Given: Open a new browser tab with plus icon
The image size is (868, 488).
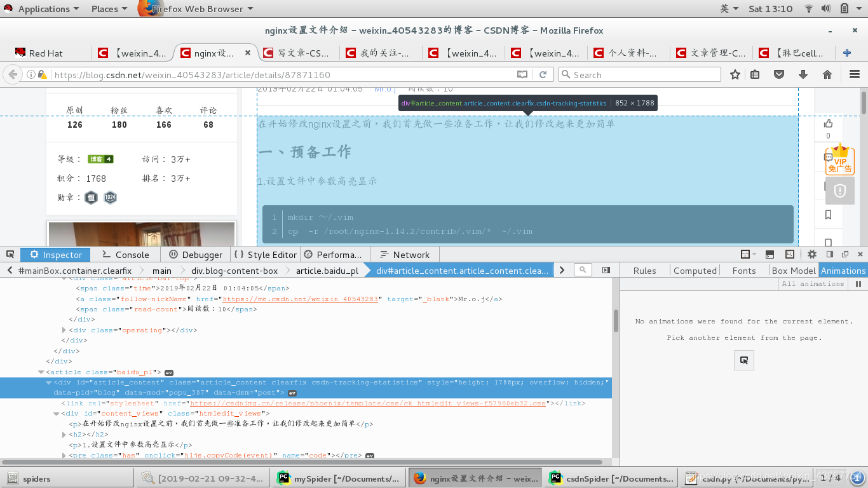Looking at the screenshot, I should [847, 53].
